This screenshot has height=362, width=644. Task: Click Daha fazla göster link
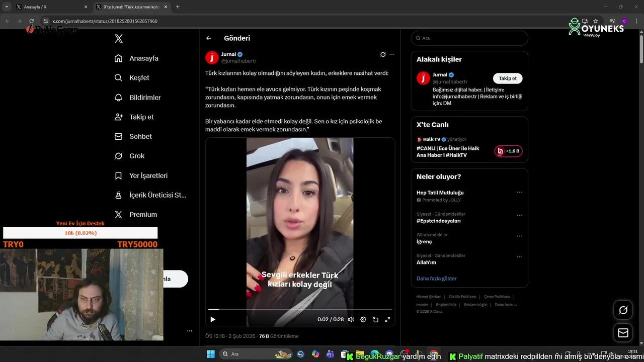pos(436,279)
